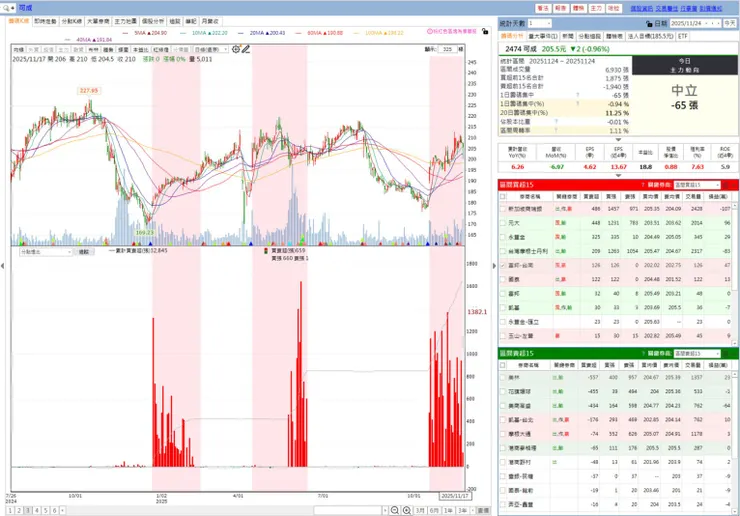Select the pencil drawing tool icon
The image size is (740, 516).
pyautogui.click(x=246, y=49)
